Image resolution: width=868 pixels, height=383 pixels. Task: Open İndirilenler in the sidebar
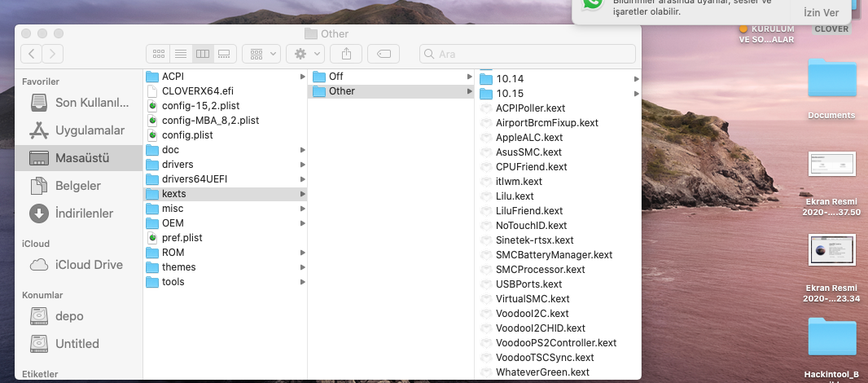tap(84, 214)
